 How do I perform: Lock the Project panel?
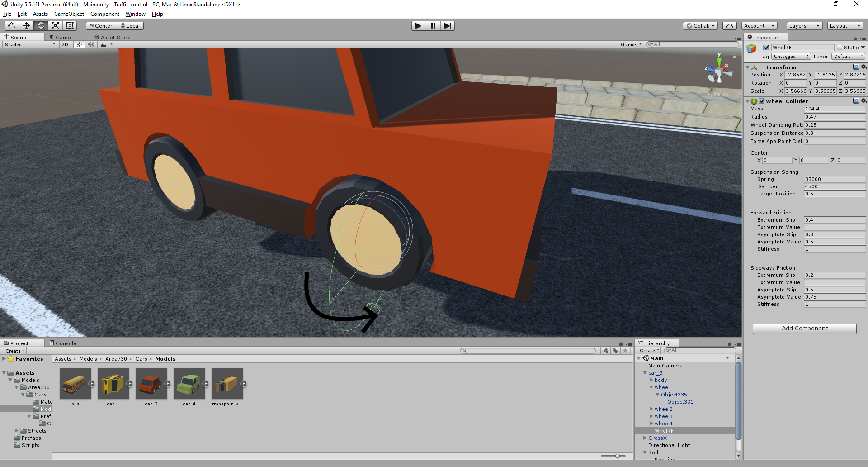click(x=621, y=344)
